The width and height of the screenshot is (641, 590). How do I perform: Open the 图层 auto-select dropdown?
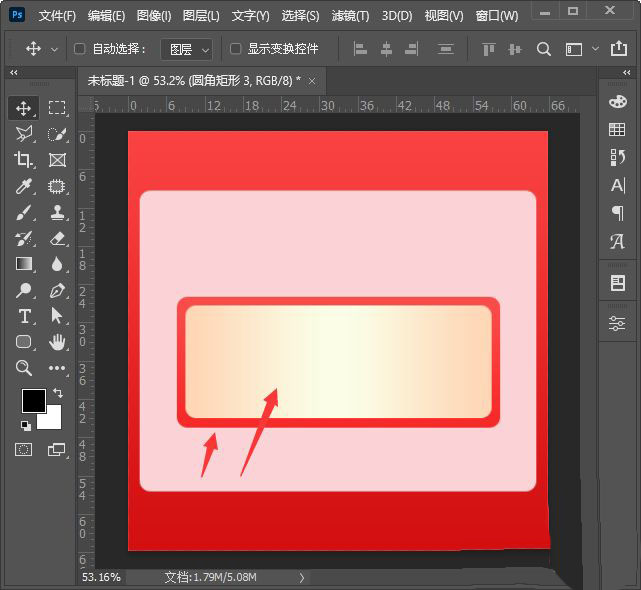tap(187, 49)
